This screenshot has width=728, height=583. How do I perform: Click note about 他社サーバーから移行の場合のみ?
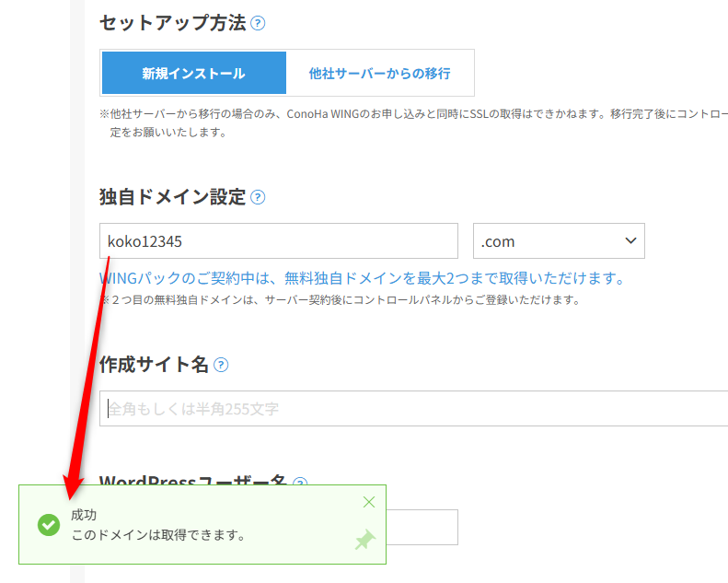click(x=413, y=122)
